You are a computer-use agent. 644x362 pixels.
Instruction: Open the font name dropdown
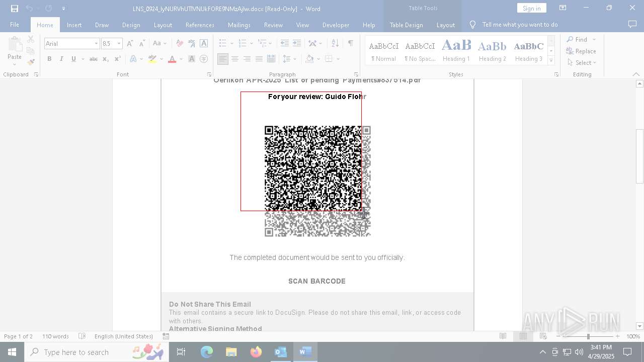point(96,44)
